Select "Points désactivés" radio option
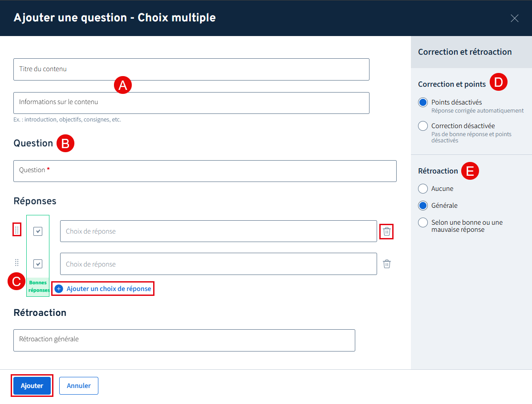 click(x=423, y=102)
